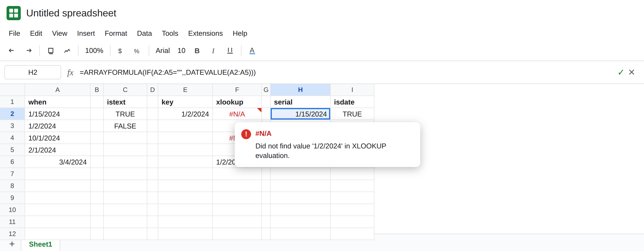This screenshot has width=644, height=251.
Task: Change the font size 10 field
Action: click(x=181, y=51)
